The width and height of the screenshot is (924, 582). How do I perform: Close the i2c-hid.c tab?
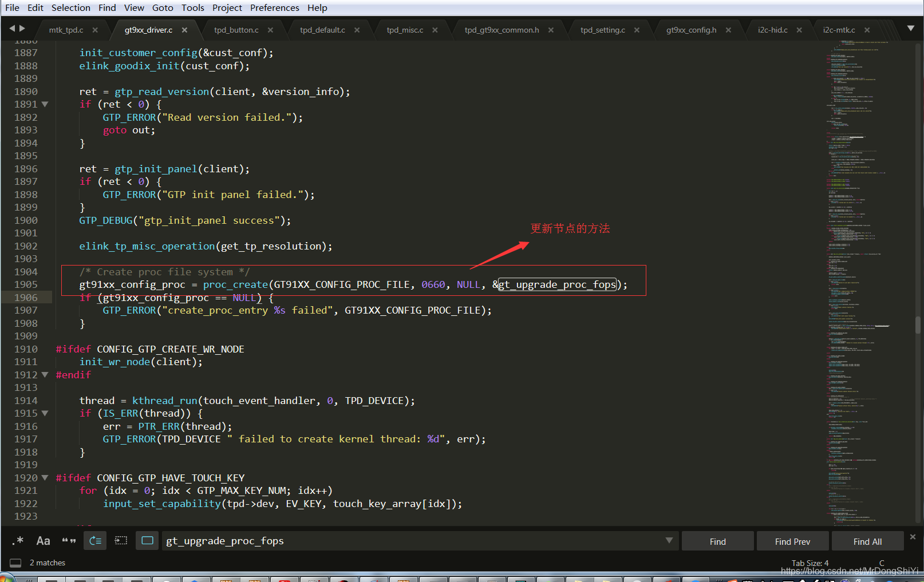pyautogui.click(x=799, y=30)
